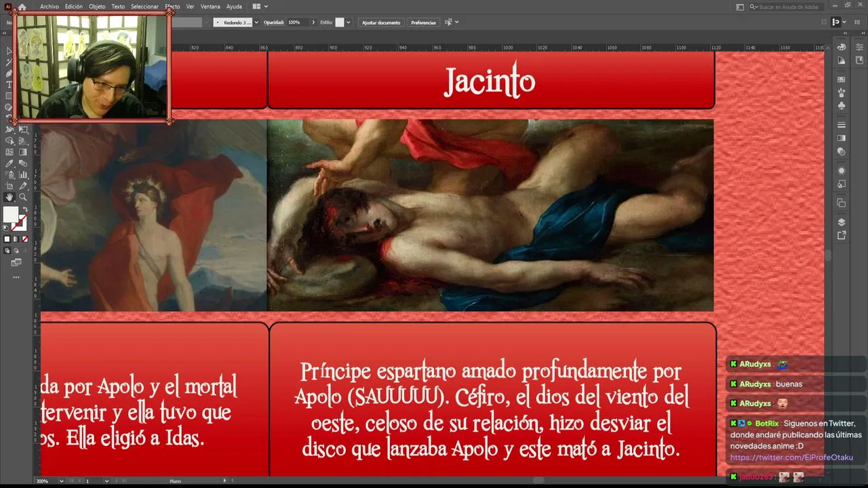Select the Free Transform tool

[x=22, y=129]
